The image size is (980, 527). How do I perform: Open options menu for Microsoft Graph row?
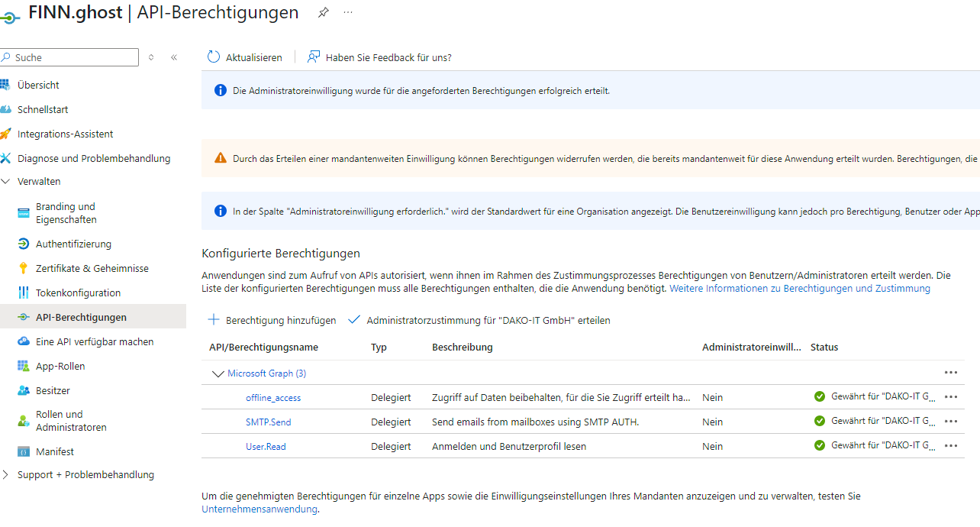pyautogui.click(x=951, y=373)
